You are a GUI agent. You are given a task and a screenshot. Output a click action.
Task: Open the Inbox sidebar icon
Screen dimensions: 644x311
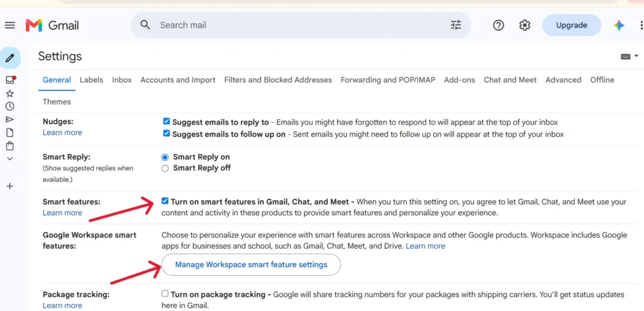[x=10, y=80]
